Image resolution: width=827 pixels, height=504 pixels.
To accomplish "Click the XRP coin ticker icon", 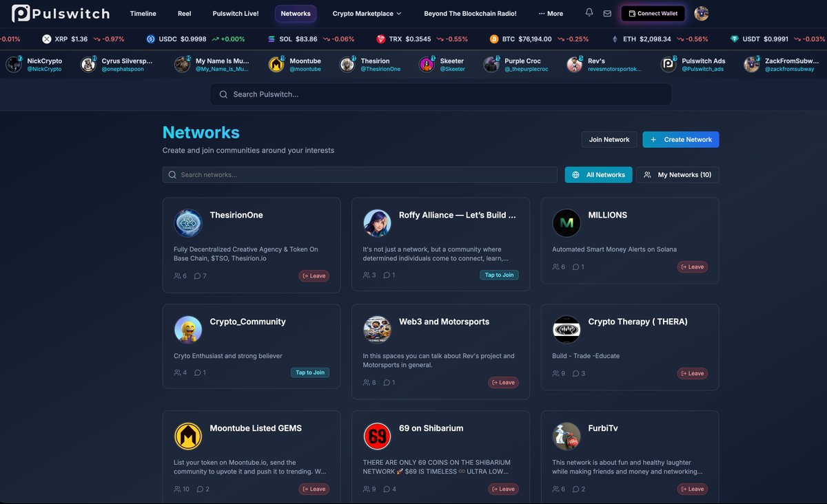I will (47, 39).
